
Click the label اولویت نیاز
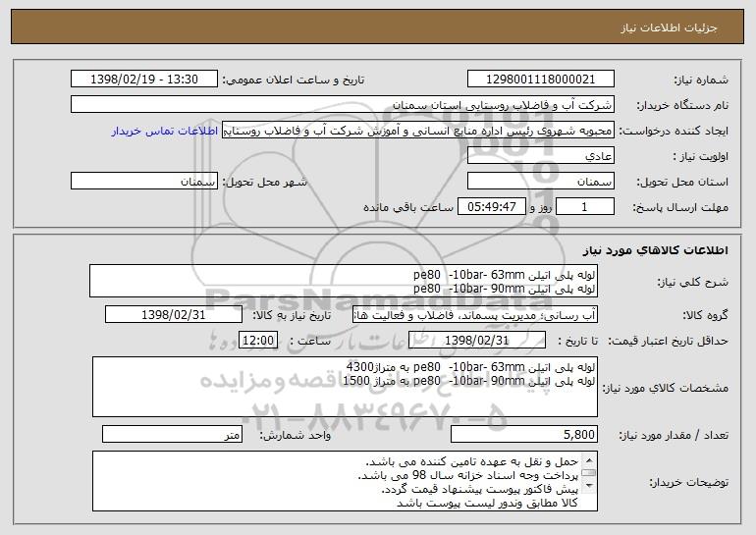point(701,157)
